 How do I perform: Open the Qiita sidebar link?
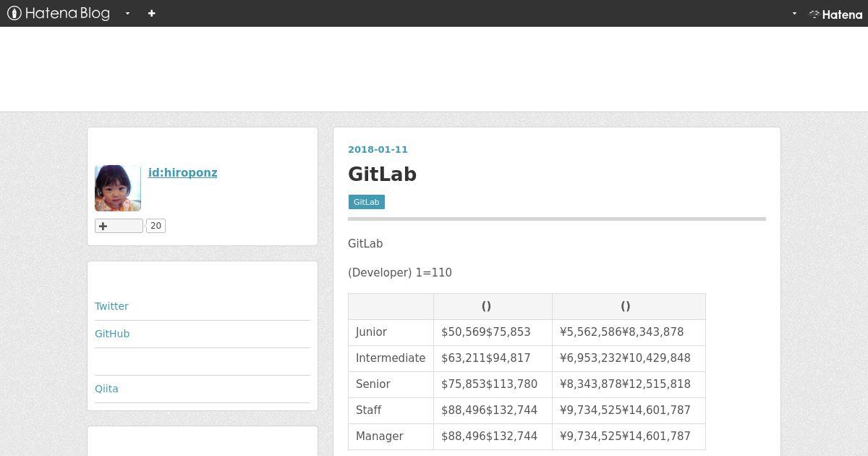pos(106,389)
